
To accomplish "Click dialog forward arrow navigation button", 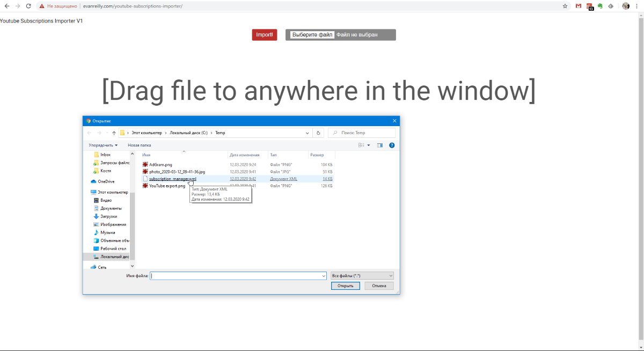I will (x=99, y=133).
